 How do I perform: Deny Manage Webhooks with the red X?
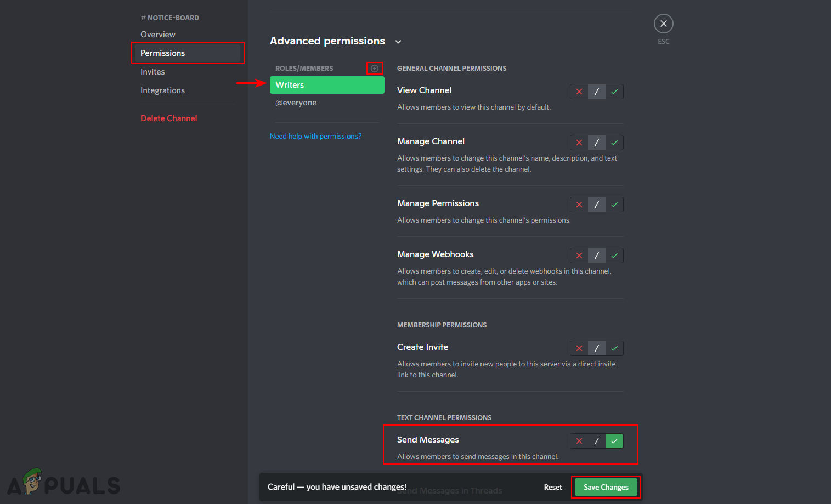[579, 256]
